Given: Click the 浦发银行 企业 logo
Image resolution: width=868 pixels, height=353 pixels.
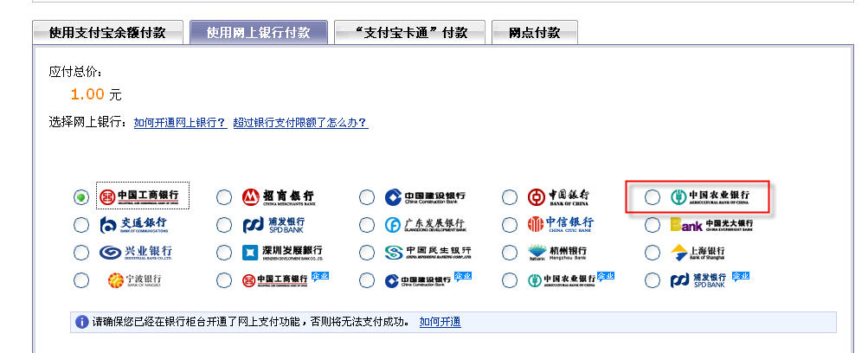Looking at the screenshot, I should click(x=710, y=279).
